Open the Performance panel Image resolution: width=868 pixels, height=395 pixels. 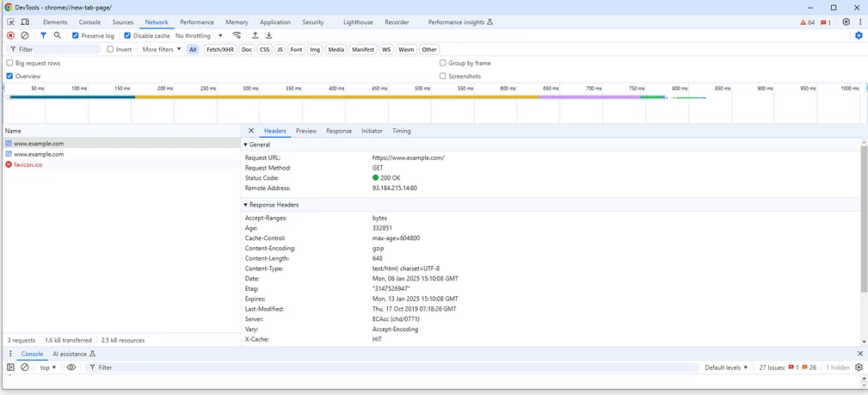pos(197,22)
